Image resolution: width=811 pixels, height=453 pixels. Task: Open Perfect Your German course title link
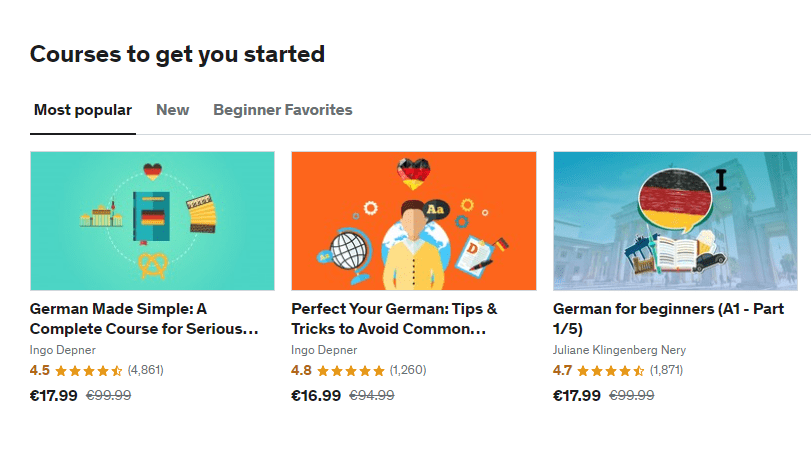394,318
